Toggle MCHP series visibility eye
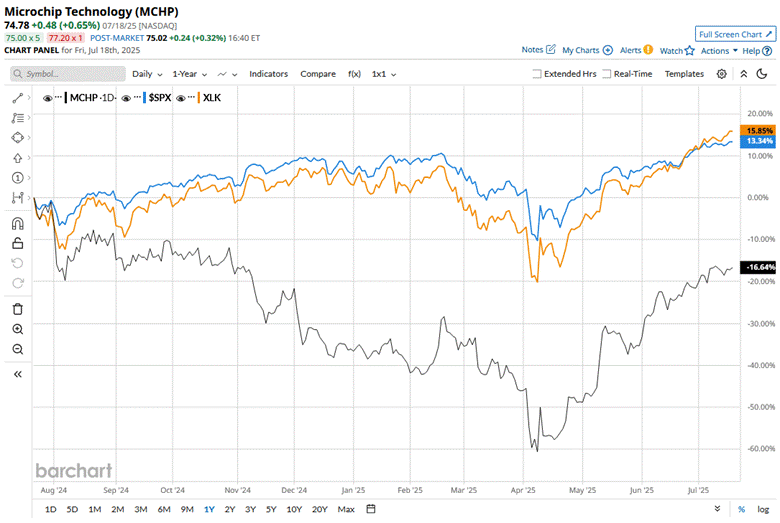 pos(47,99)
